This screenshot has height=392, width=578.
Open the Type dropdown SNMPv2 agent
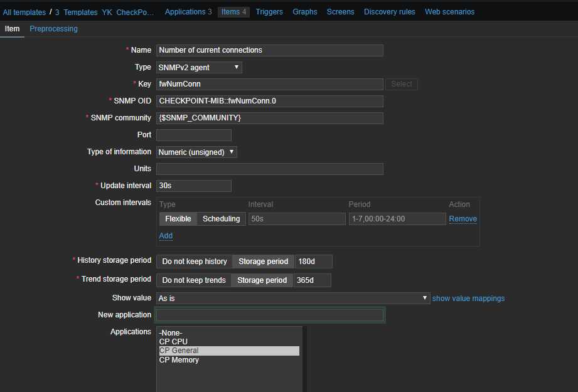pos(199,67)
